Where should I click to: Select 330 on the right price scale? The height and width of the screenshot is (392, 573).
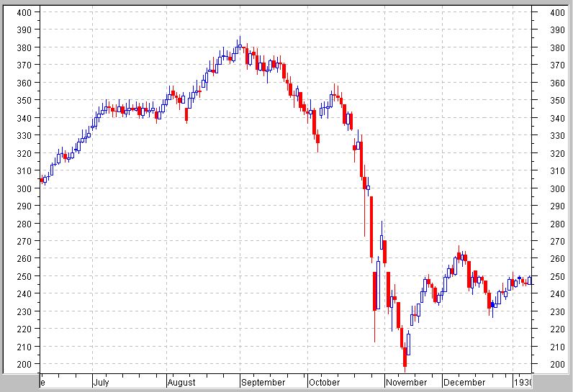pos(557,135)
